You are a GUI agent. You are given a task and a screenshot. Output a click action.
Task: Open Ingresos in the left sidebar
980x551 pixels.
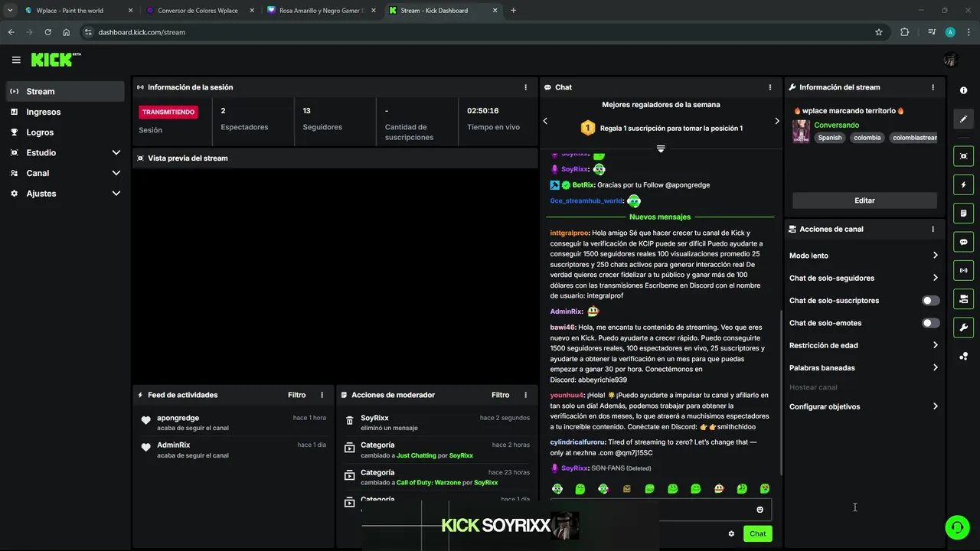65,112
